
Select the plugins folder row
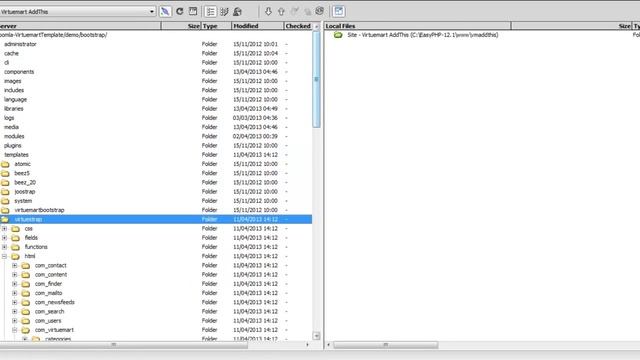click(x=156, y=146)
